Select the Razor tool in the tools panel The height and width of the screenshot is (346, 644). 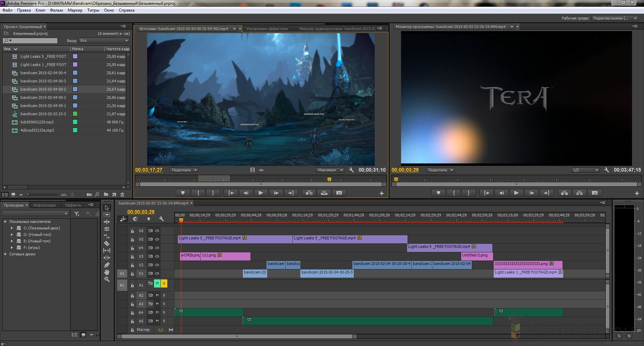107,243
